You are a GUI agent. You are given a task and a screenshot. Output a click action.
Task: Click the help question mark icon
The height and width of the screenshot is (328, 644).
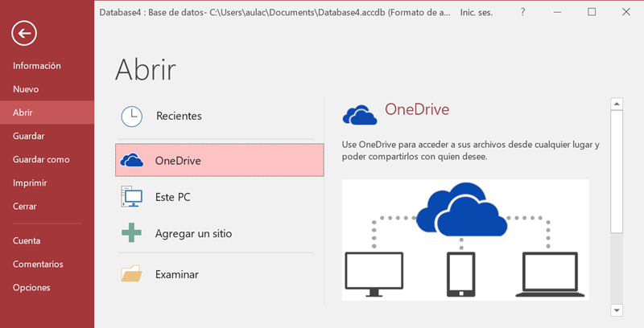tap(522, 12)
